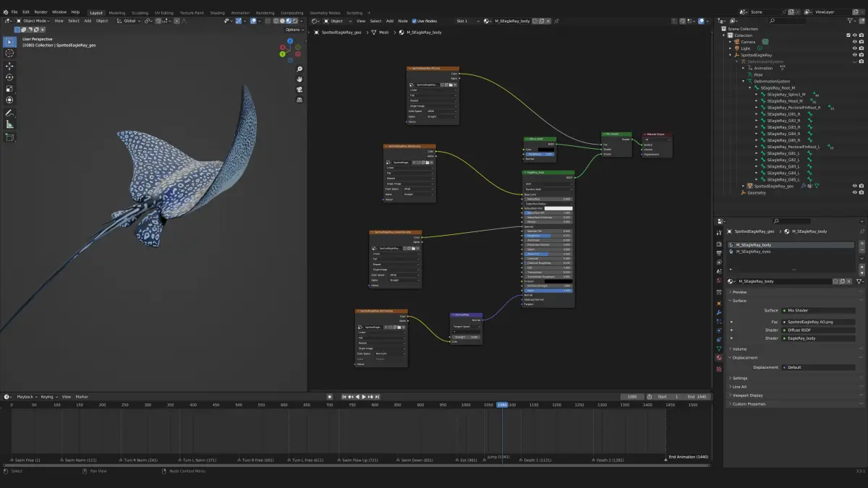Image resolution: width=868 pixels, height=488 pixels.
Task: Switch to Geometry Nodes workspace tab
Action: click(325, 13)
